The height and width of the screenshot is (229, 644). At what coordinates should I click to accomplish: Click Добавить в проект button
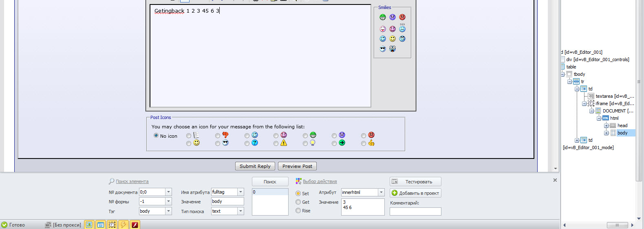(x=415, y=193)
